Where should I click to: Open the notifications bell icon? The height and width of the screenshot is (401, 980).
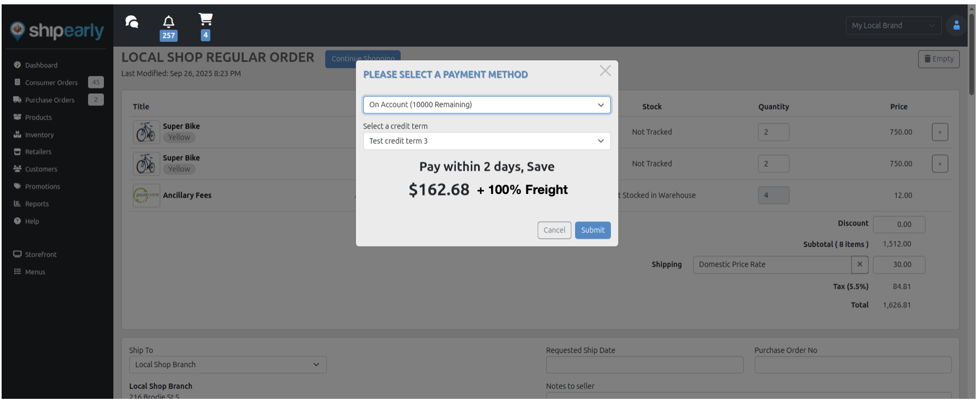[169, 22]
